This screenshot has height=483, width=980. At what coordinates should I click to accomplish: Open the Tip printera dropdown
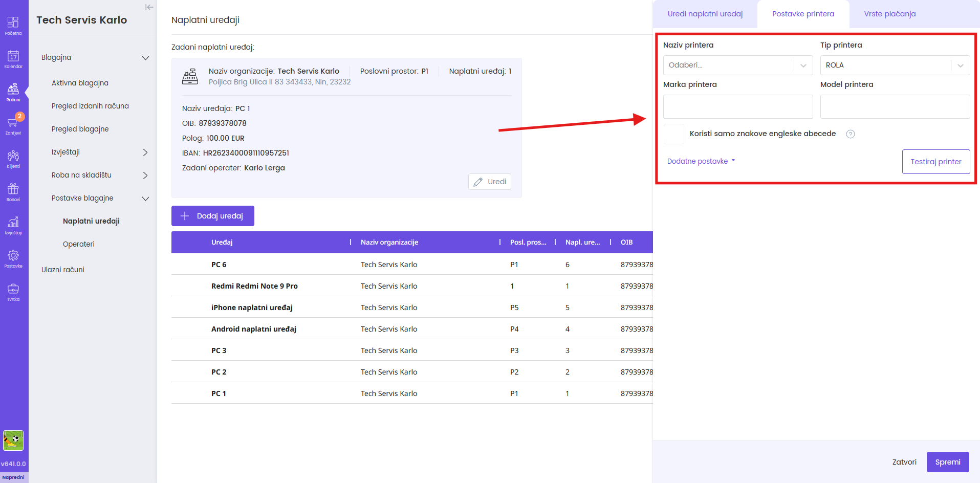pyautogui.click(x=895, y=65)
